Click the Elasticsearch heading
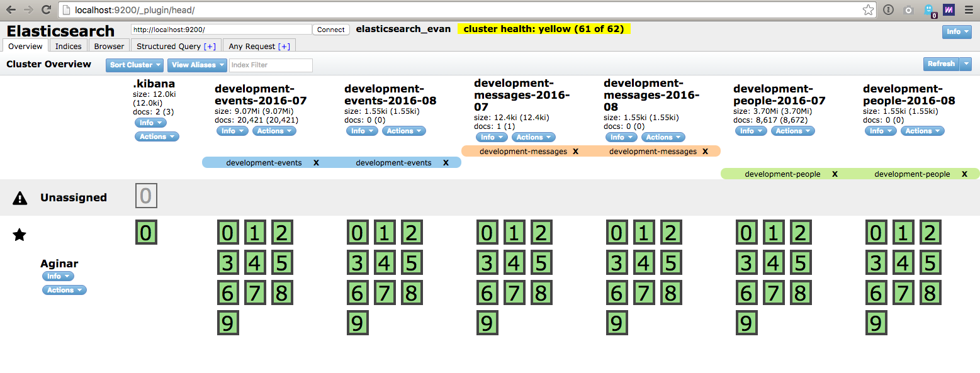 61,31
